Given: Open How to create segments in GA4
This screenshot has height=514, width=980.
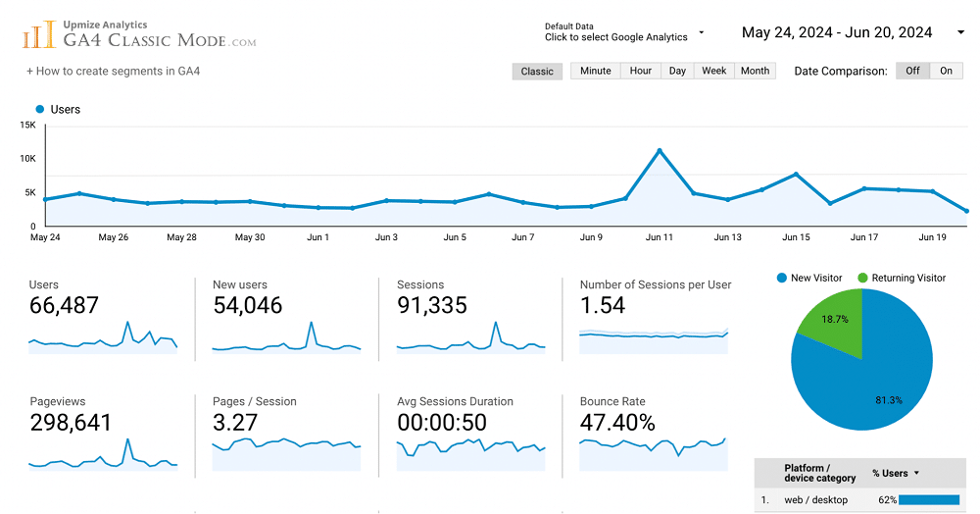Looking at the screenshot, I should click(x=114, y=71).
